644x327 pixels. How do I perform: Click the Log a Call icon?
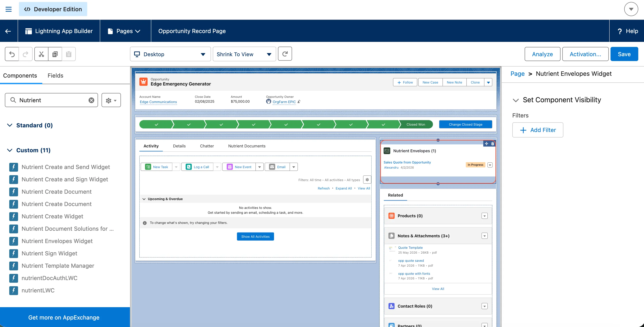tap(189, 167)
